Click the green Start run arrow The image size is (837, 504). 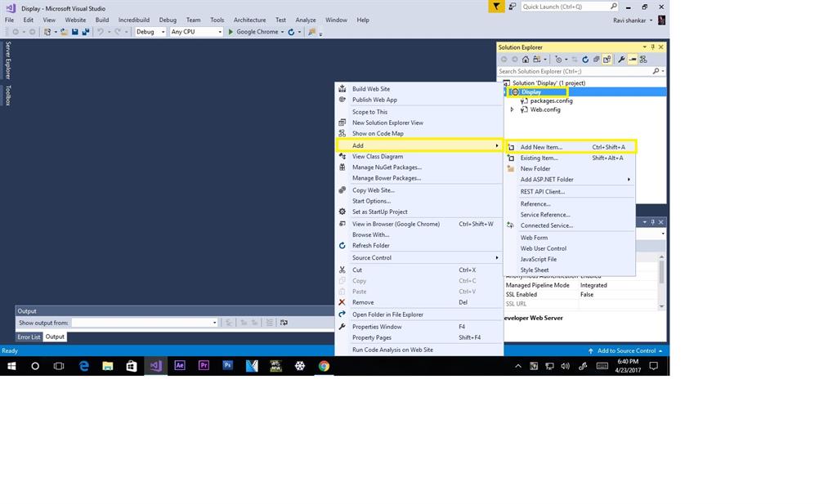(x=231, y=32)
